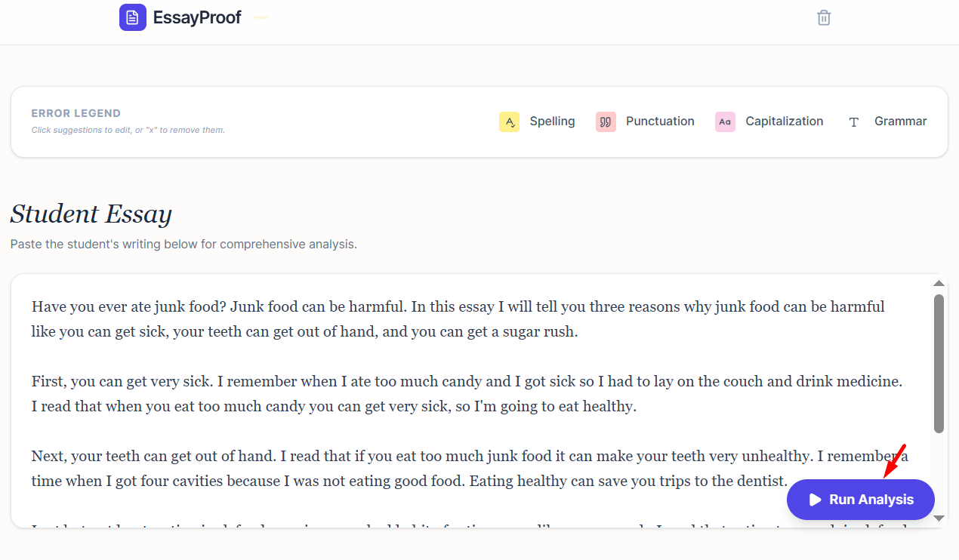Click the EssayProof document logo icon

point(132,17)
